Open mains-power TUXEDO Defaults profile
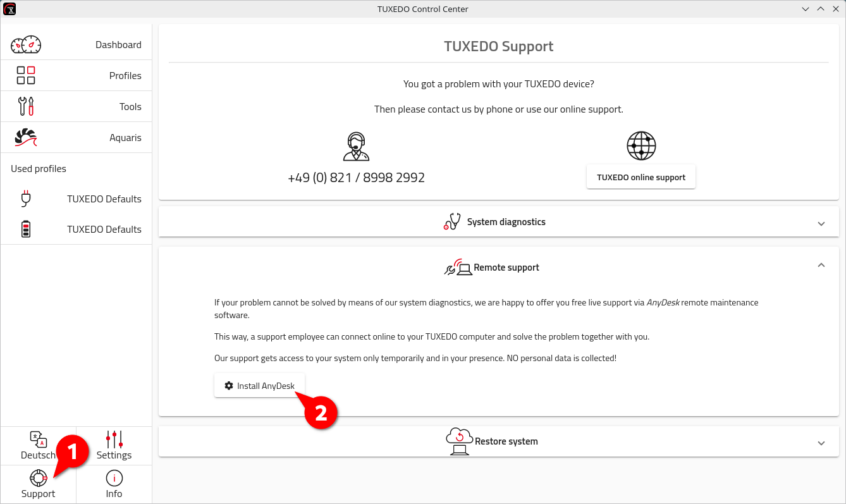The height and width of the screenshot is (504, 846). (76, 199)
